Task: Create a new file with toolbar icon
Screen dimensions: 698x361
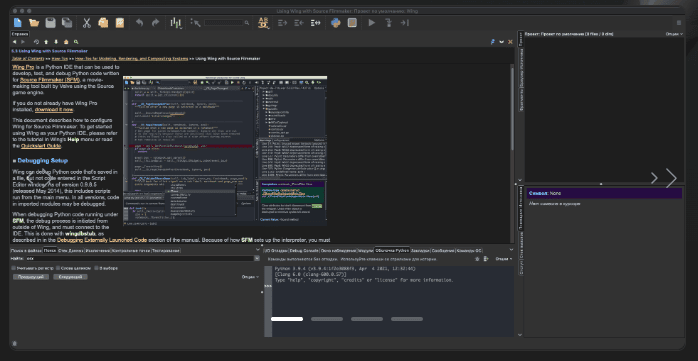Action: point(17,23)
